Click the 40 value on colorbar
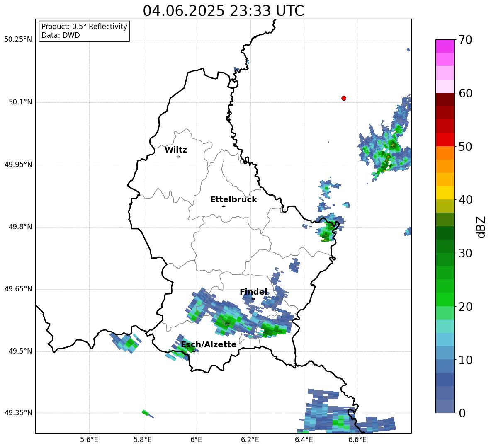The width and height of the screenshot is (491, 448). [465, 200]
